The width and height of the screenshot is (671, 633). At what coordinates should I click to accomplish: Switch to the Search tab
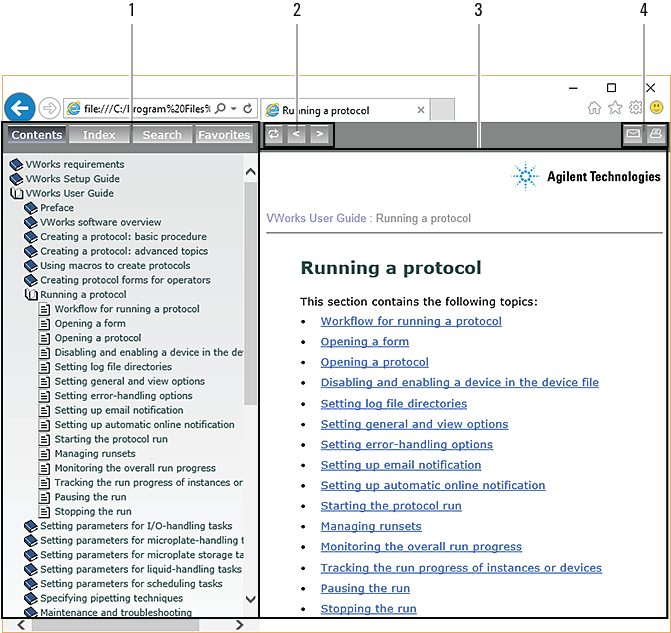tap(162, 135)
